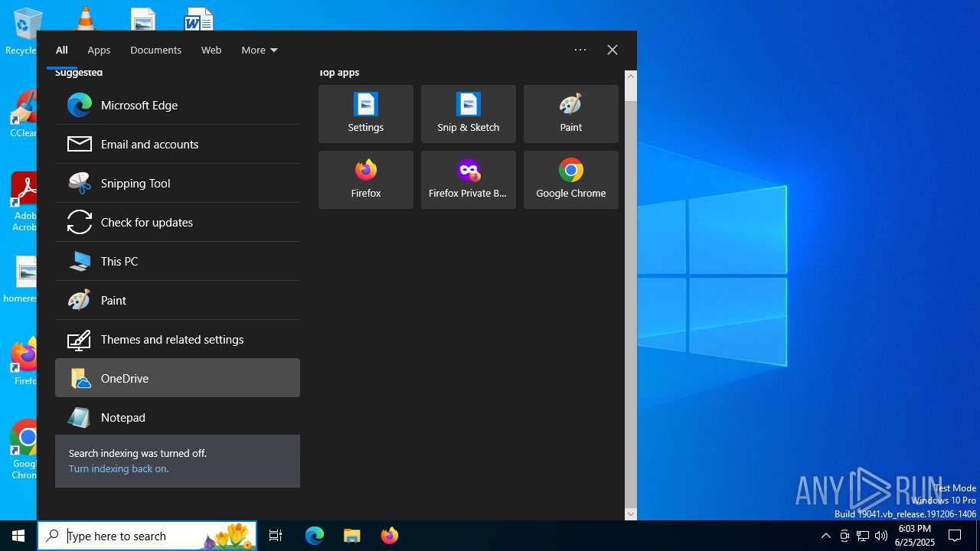Select Check for updates suggestion
This screenshot has width=980, height=551.
coord(178,222)
